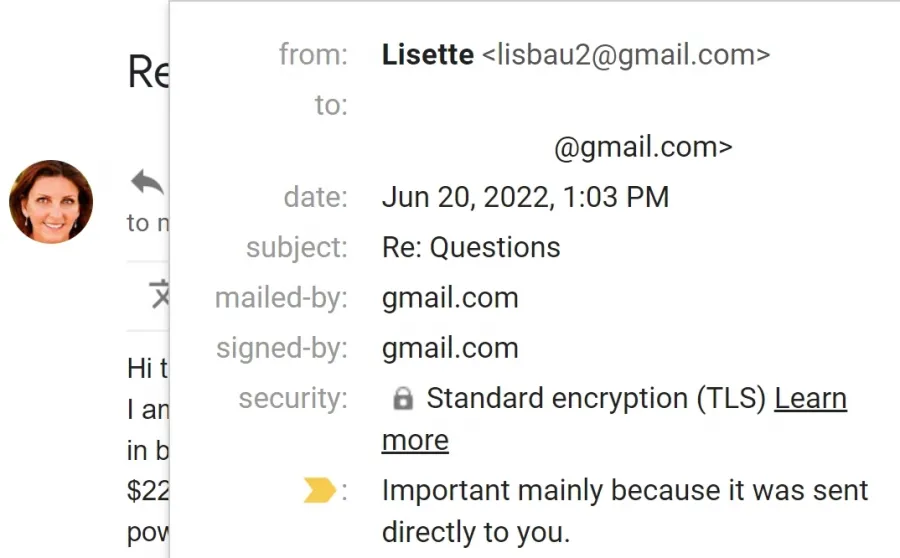Click the from: field label
900x558 pixels.
pyautogui.click(x=313, y=55)
